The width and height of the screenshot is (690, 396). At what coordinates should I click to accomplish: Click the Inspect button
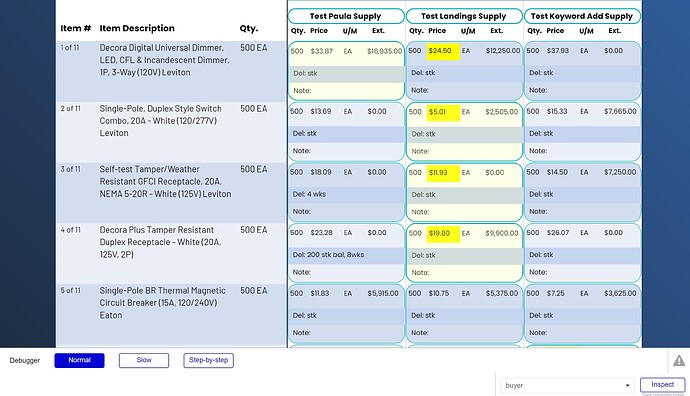coord(662,385)
